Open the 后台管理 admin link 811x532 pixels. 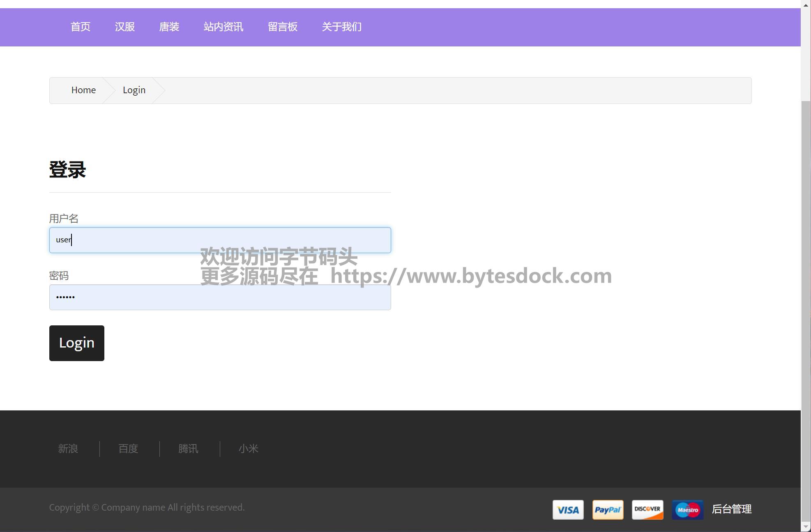731,509
